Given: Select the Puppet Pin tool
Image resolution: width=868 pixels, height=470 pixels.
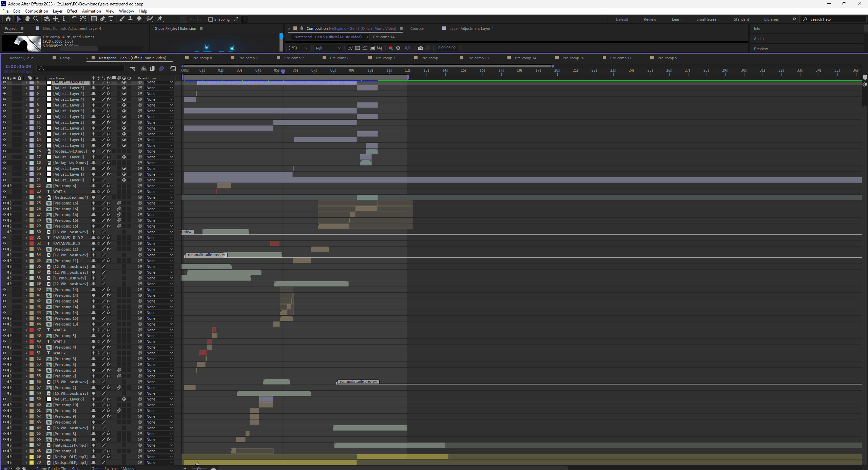Looking at the screenshot, I should [x=160, y=19].
